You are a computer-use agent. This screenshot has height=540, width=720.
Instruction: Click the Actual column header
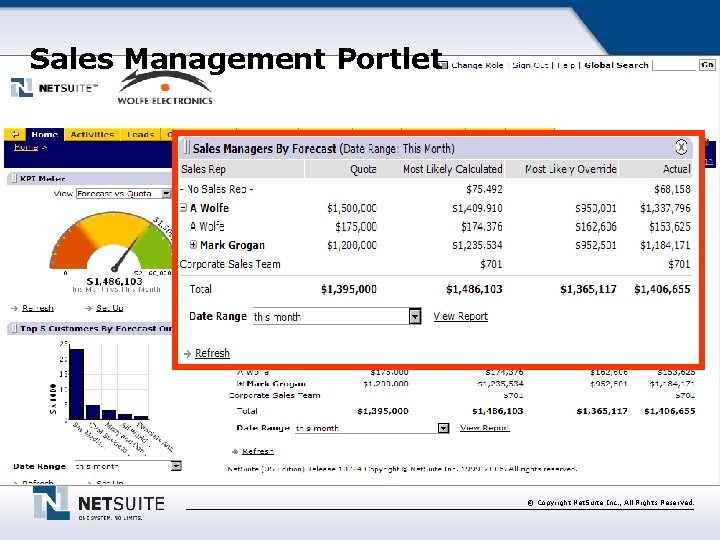676,169
